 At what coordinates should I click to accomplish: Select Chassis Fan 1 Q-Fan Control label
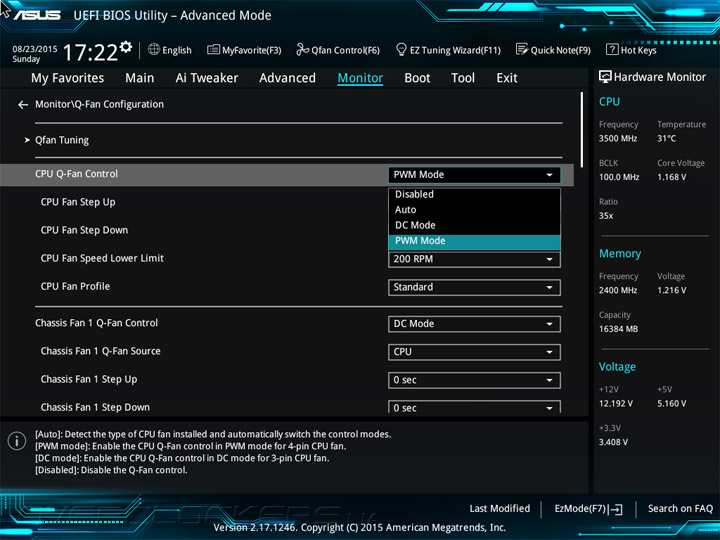pyautogui.click(x=96, y=323)
